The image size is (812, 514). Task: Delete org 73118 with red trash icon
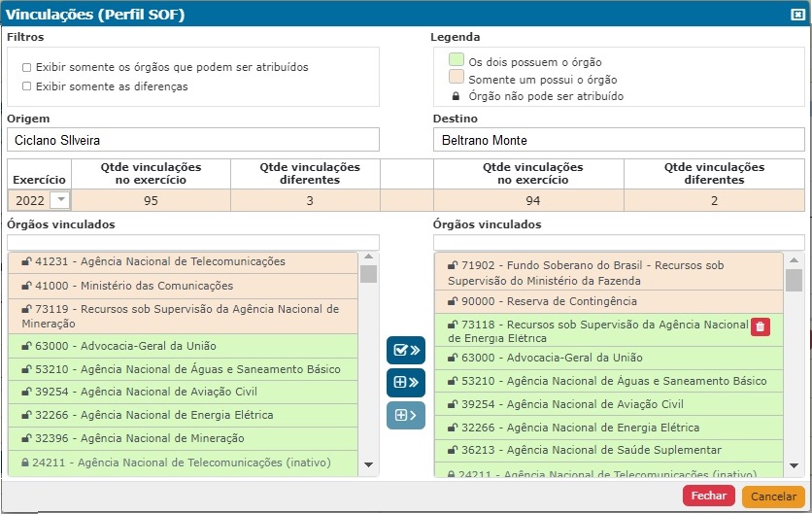pyautogui.click(x=761, y=326)
